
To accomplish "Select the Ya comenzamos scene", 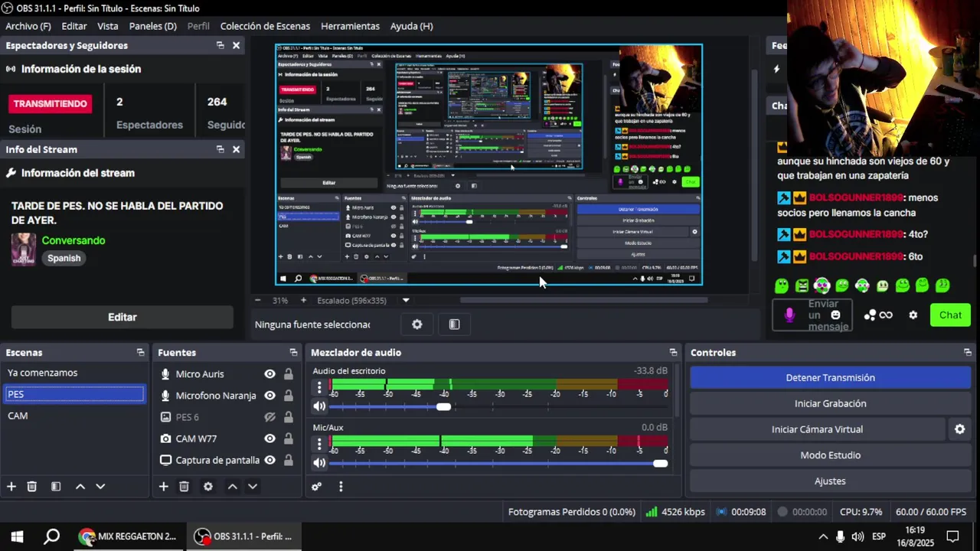I will [x=74, y=373].
